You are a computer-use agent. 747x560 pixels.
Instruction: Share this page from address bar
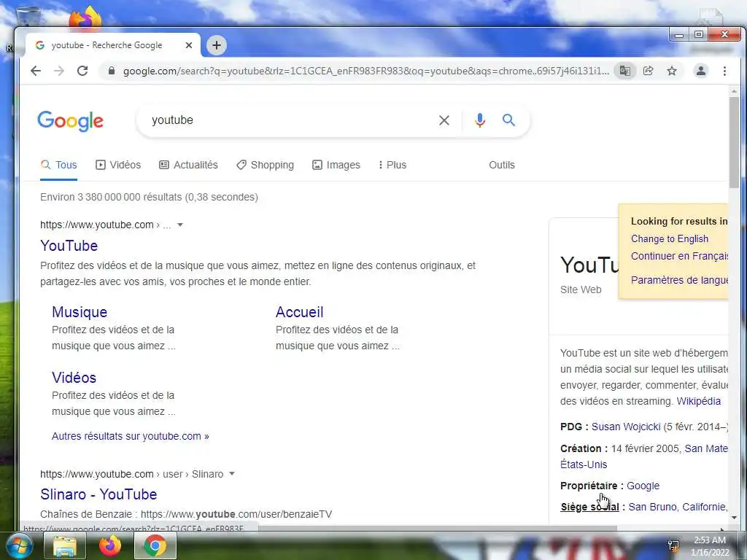tap(648, 71)
